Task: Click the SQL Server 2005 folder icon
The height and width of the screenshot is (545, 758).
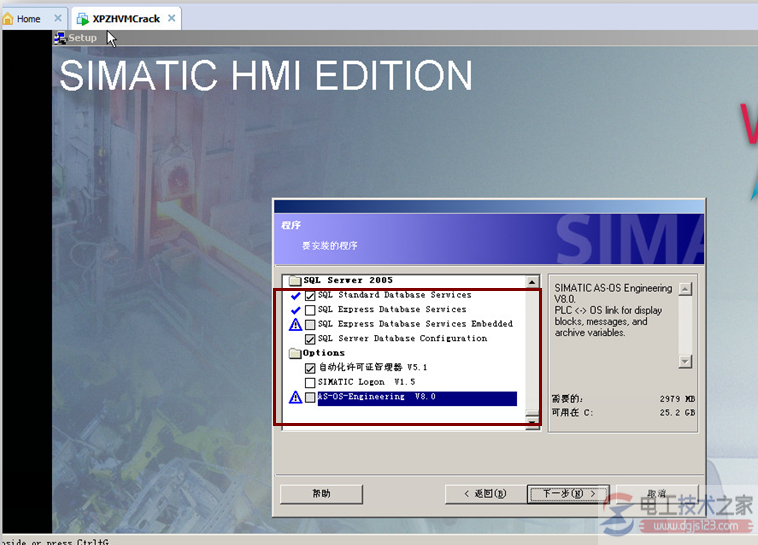Action: point(294,280)
